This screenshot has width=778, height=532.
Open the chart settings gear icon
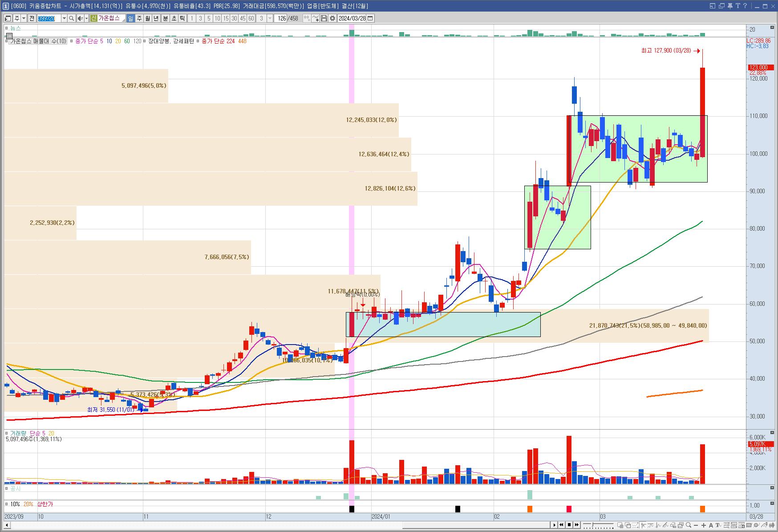coord(332,18)
